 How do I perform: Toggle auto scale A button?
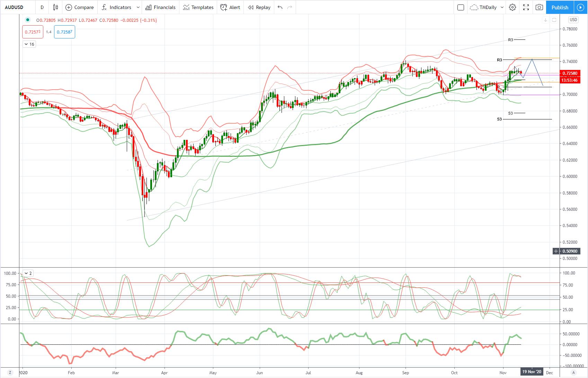coord(573,373)
